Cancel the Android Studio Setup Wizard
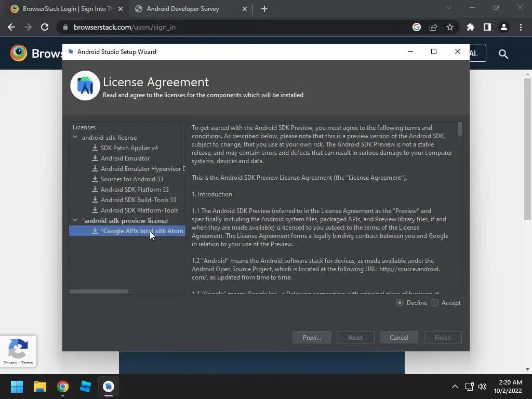The width and height of the screenshot is (532, 399). point(399,337)
